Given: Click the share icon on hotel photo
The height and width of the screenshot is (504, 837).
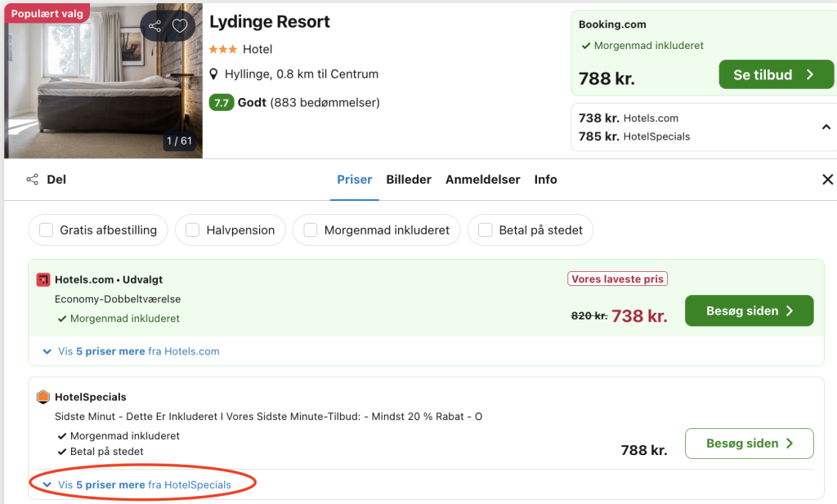Looking at the screenshot, I should pos(154,26).
